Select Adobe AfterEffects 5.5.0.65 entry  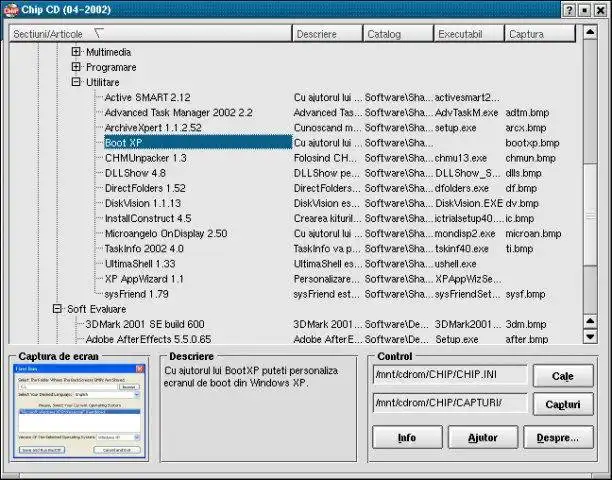(148, 339)
